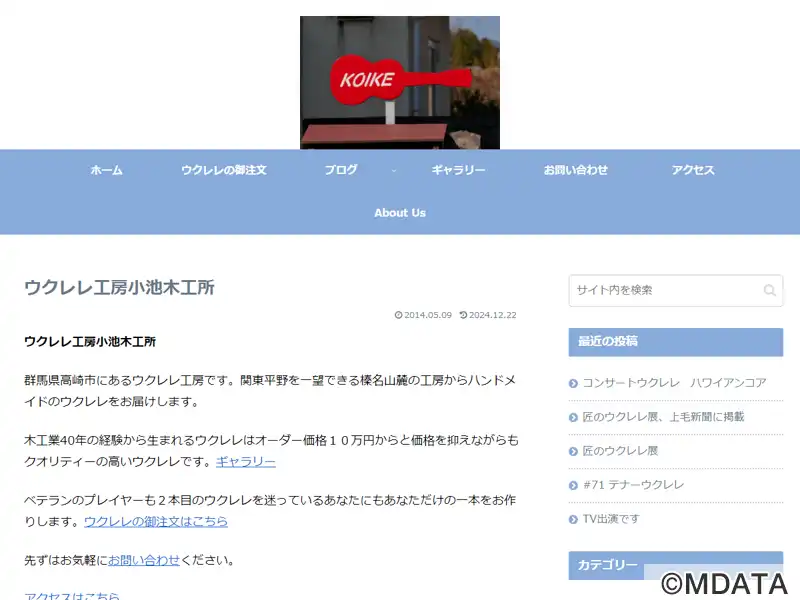Open the ブログ menu item

coord(341,170)
